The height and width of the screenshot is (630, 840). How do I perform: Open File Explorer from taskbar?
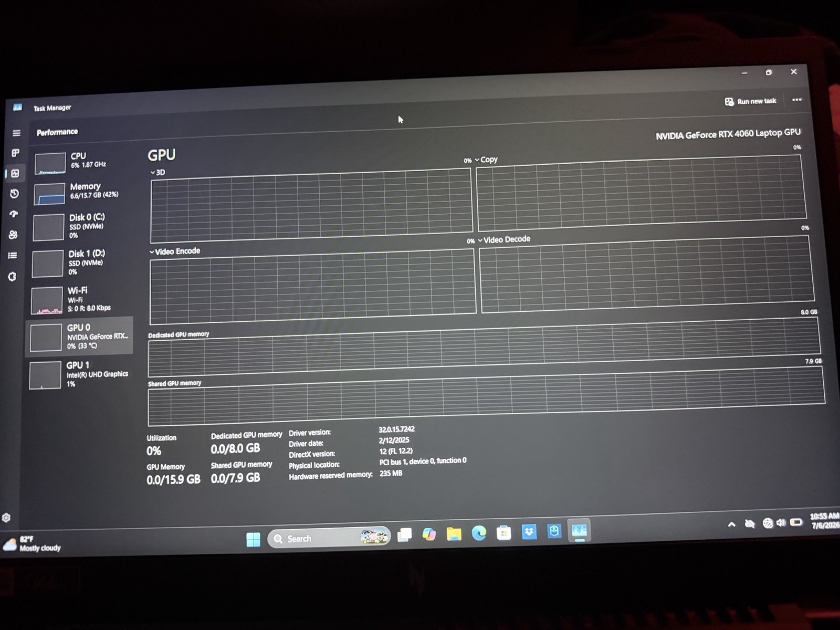point(454,534)
